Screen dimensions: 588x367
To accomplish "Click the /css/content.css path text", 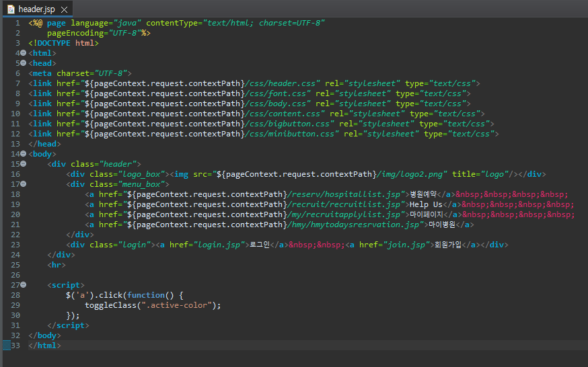I will click(x=283, y=114).
